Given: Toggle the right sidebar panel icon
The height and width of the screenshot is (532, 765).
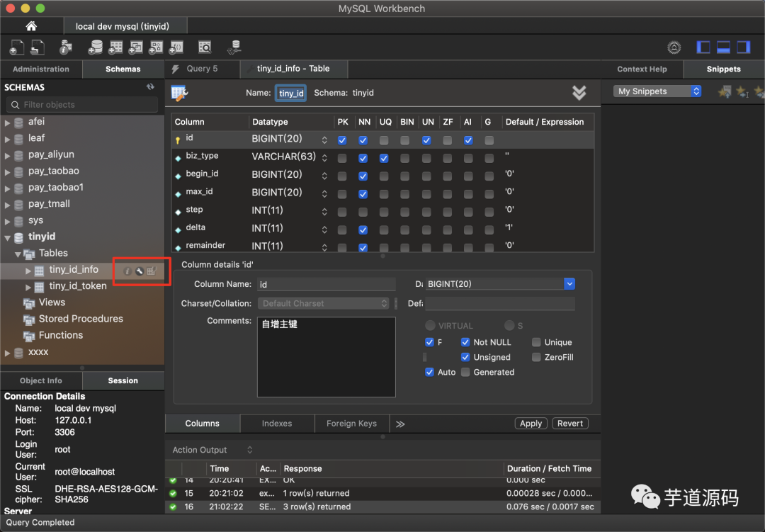Looking at the screenshot, I should [743, 47].
